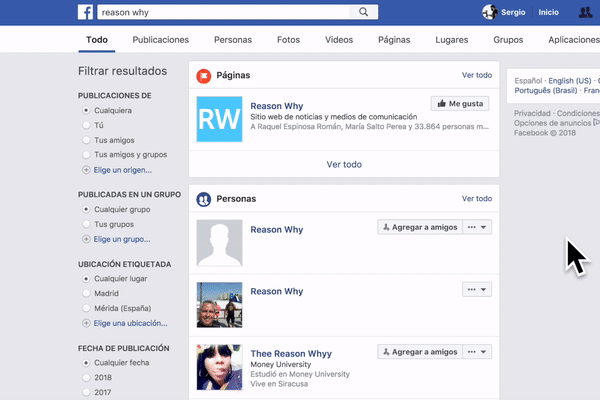Open the beach selfie Reason Why thumbnail
The width and height of the screenshot is (600, 400).
click(x=219, y=305)
